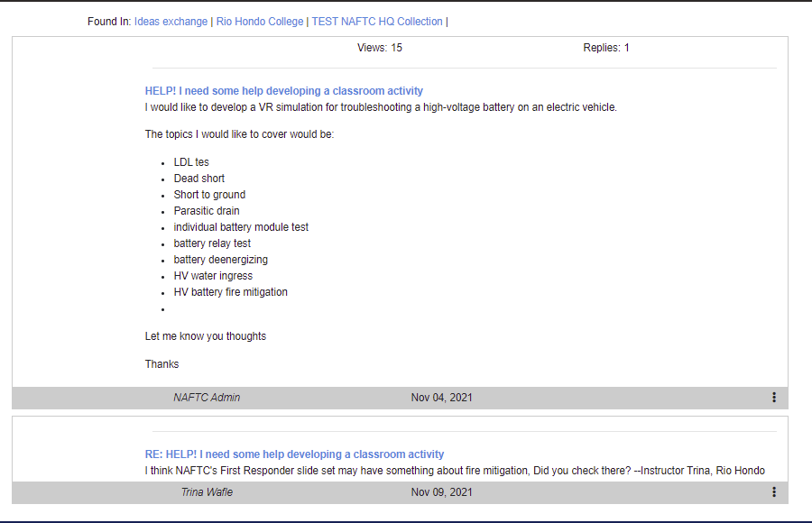This screenshot has height=523, width=812.
Task: Click the 'Let me know you thoughts' line
Action: pos(206,336)
